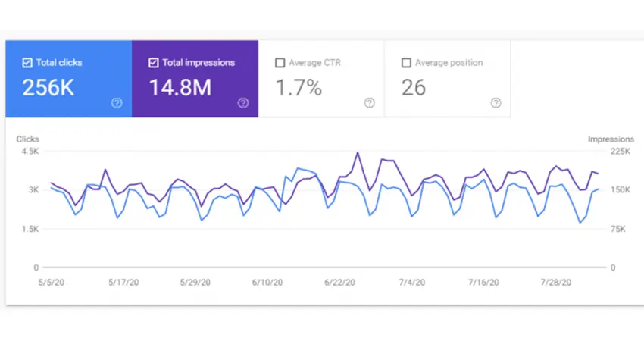Click the 75K impressions axis value
This screenshot has height=341, width=644.
(618, 229)
